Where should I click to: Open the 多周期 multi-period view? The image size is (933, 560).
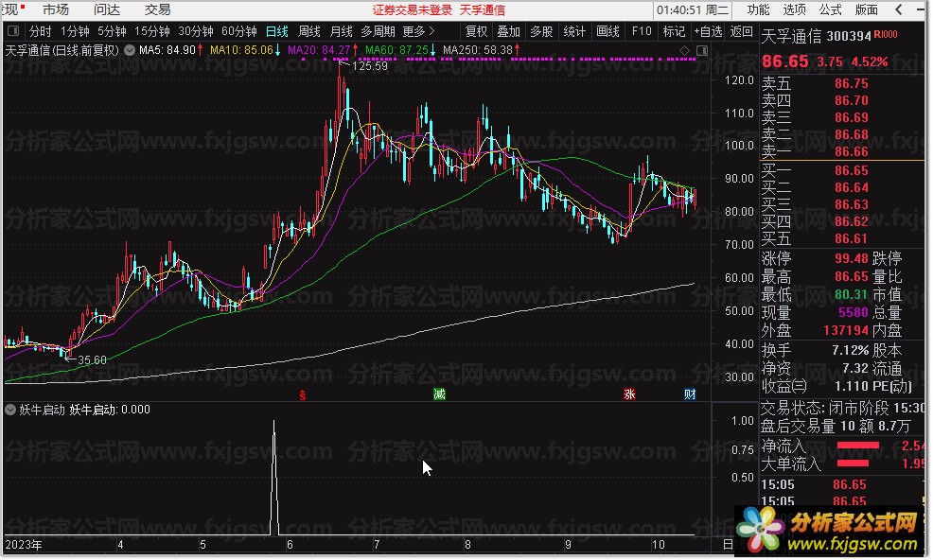(x=378, y=31)
